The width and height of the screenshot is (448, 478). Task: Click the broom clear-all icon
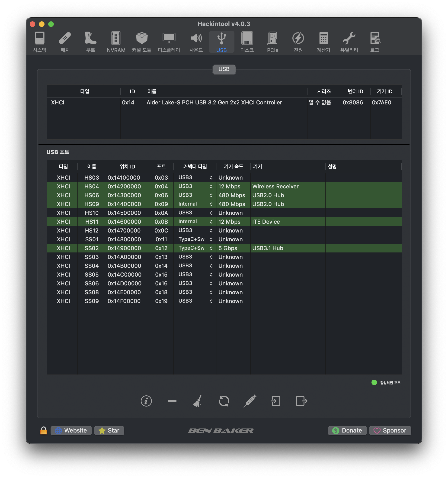pos(198,401)
